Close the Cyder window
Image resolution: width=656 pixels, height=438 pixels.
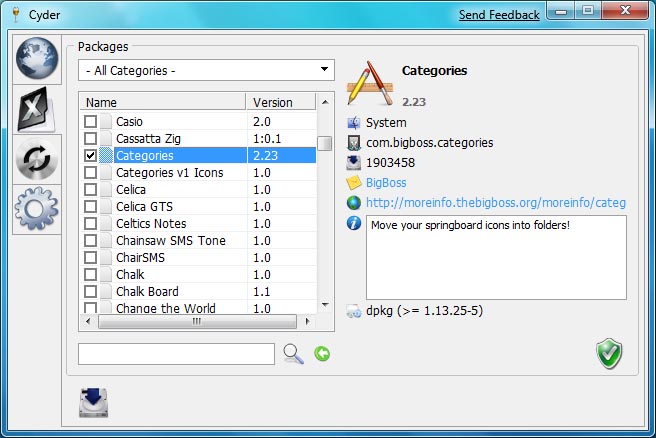626,10
